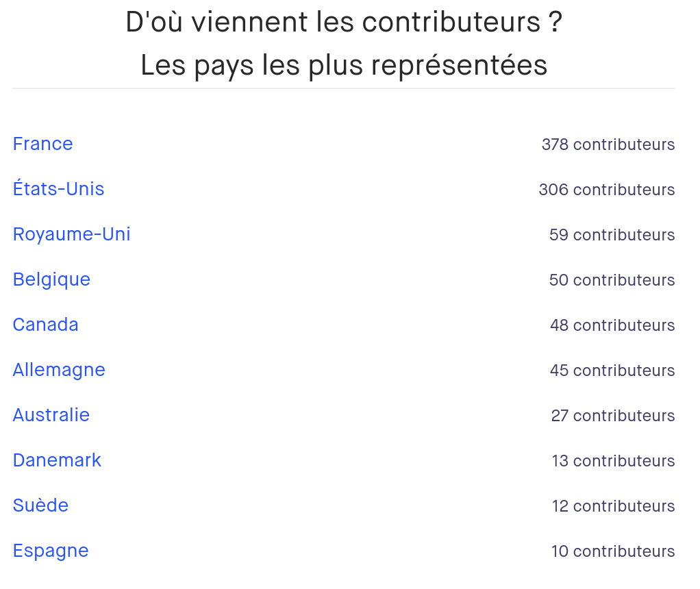
Task: Click the "Les pays les plus représentées" subtitle
Action: (344, 65)
